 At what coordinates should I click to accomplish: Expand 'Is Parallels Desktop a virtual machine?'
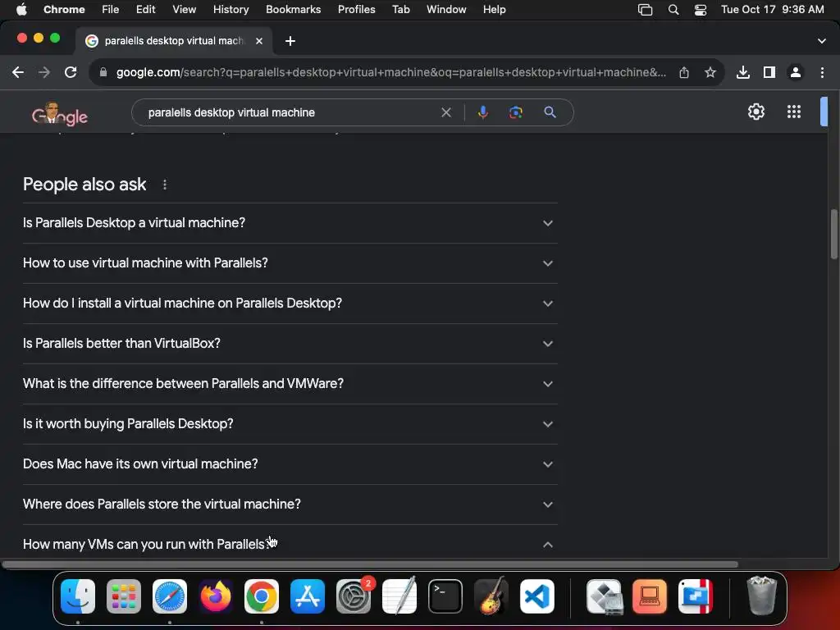point(290,223)
